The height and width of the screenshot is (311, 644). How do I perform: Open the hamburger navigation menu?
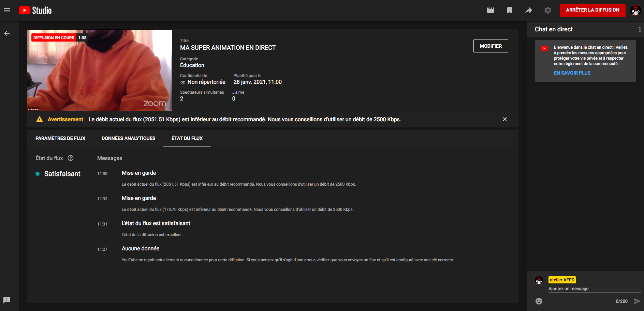pyautogui.click(x=7, y=10)
